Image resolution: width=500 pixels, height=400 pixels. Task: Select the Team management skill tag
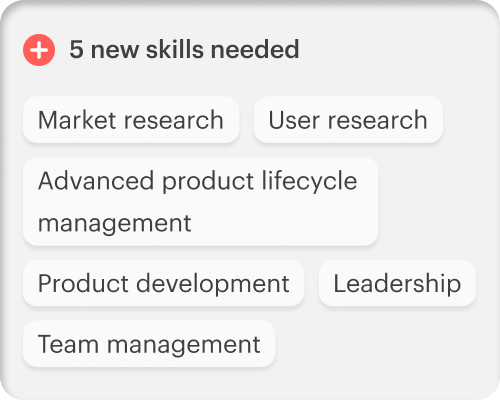[149, 344]
